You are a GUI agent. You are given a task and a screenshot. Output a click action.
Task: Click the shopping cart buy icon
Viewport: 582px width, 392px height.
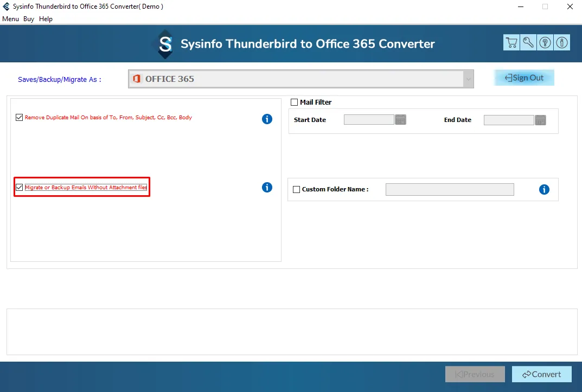tap(511, 43)
